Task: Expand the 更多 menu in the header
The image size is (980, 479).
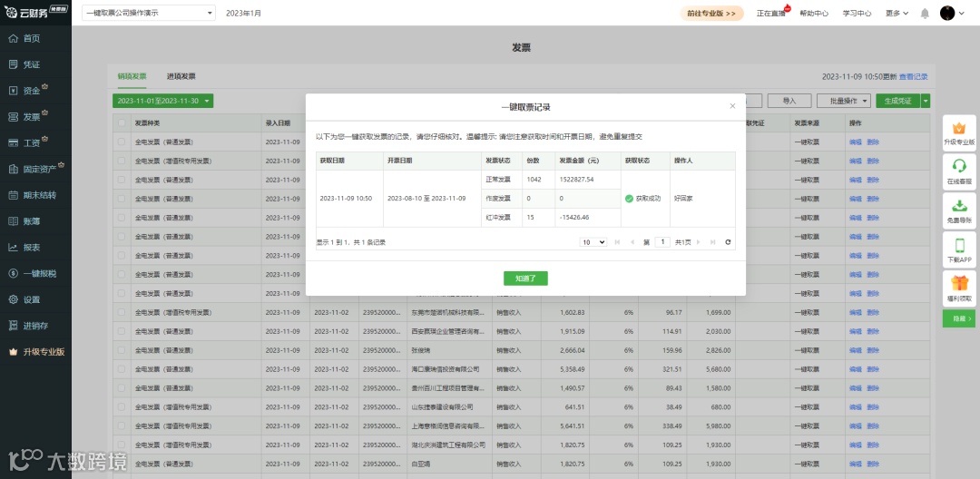Action: (897, 13)
